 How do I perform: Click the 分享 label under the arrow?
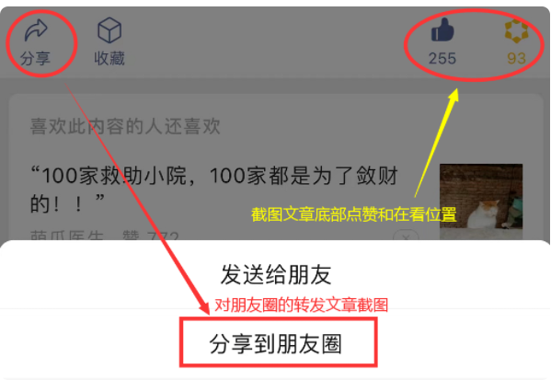(36, 58)
